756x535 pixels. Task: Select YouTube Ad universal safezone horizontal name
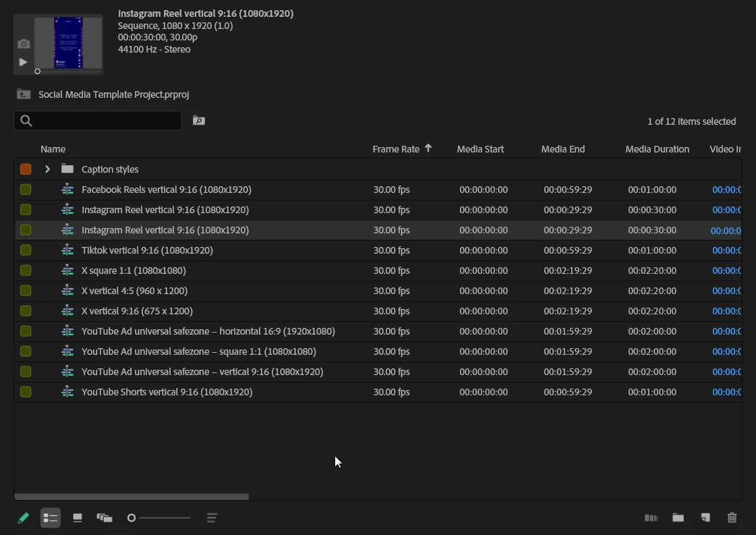208,331
